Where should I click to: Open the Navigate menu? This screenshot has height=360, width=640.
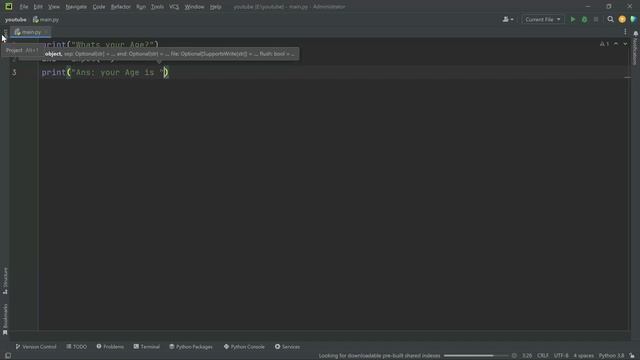(76, 7)
